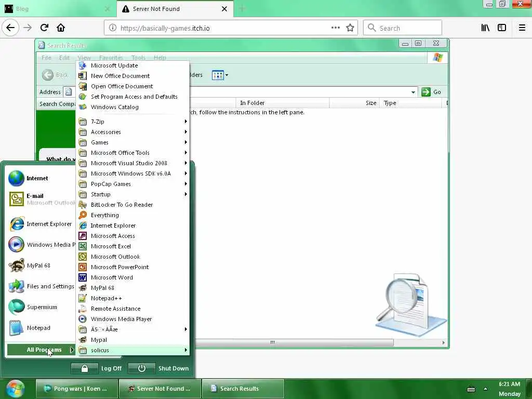Open Notepad from Start menu
The width and height of the screenshot is (532, 399).
tap(41, 328)
